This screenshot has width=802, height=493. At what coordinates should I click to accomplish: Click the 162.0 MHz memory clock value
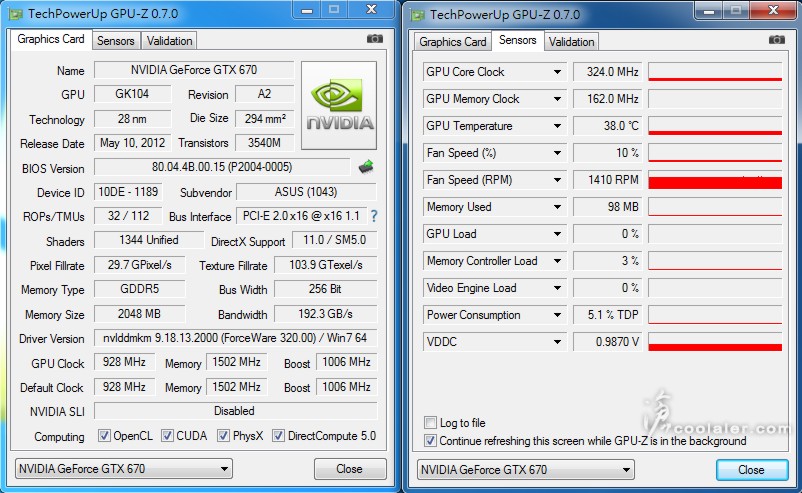pos(607,99)
